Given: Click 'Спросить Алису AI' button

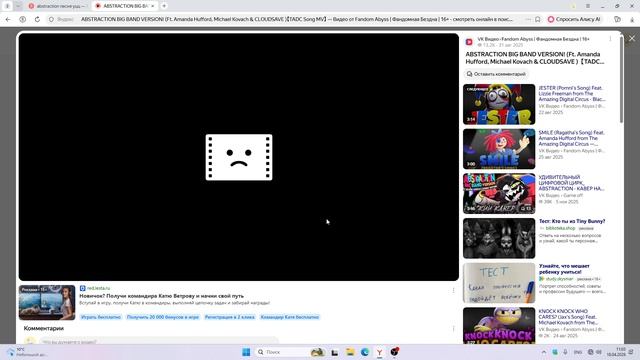Looking at the screenshot, I should (574, 19).
